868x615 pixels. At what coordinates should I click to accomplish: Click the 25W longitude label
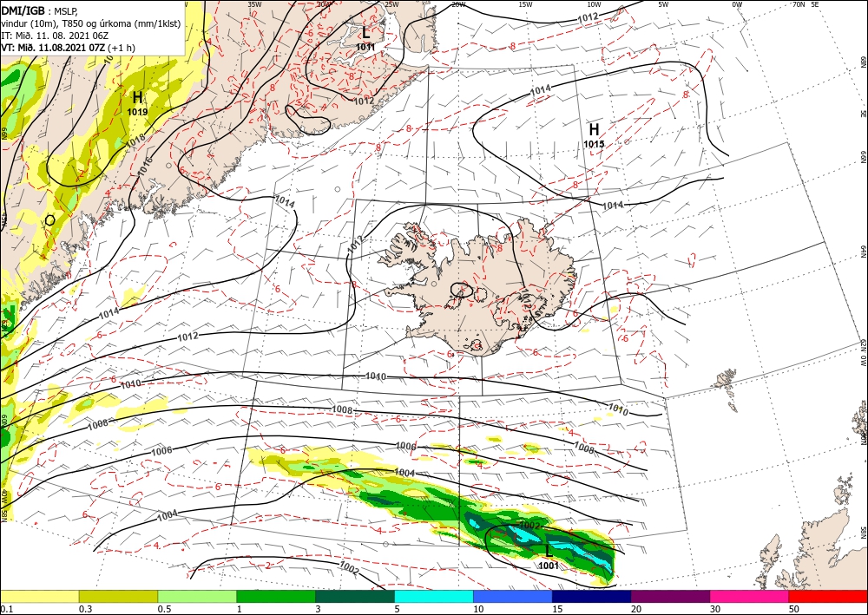(392, 4)
